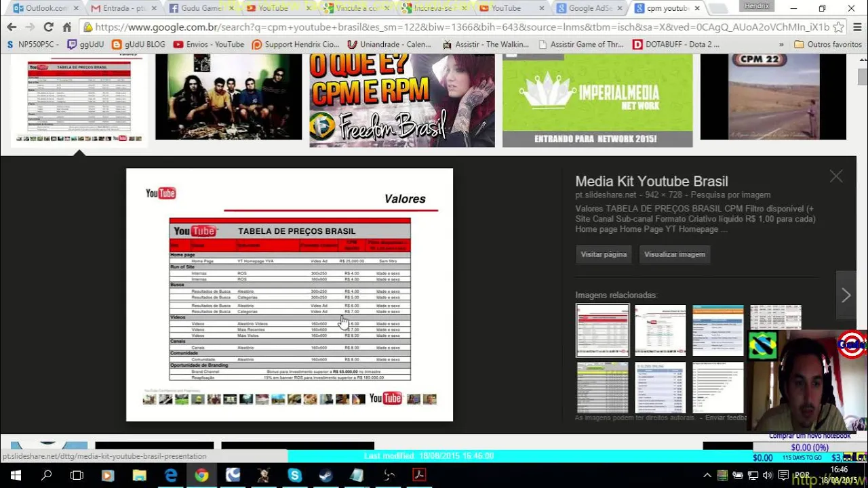Select the band photo search result thumbnail
Screen dimensions: 868x488
tap(229, 97)
